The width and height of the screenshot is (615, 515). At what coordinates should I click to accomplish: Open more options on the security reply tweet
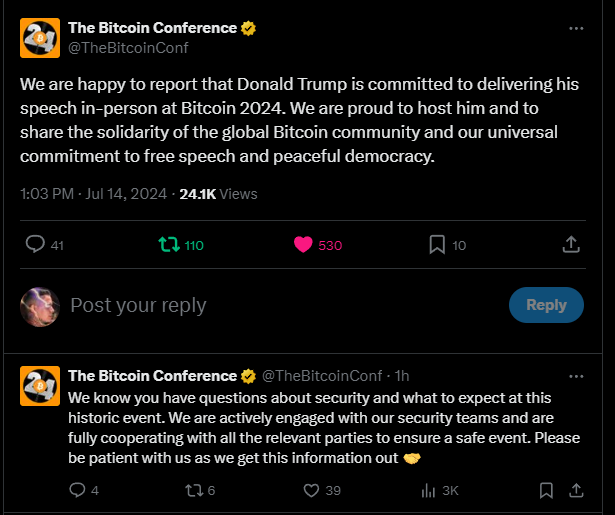575,376
